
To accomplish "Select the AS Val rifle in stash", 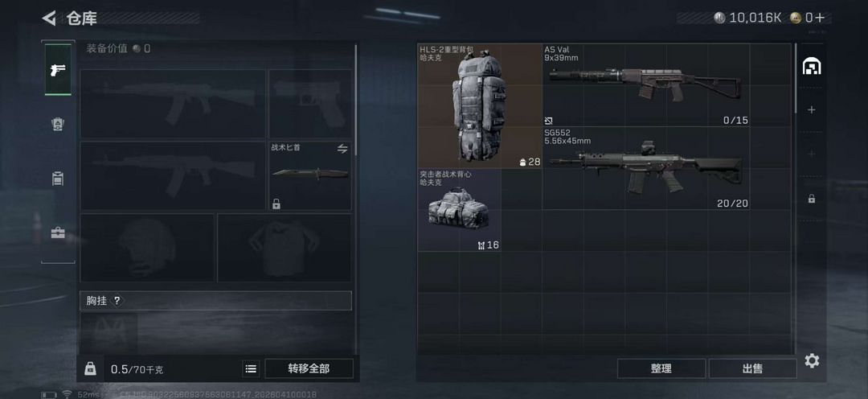I will (x=646, y=85).
